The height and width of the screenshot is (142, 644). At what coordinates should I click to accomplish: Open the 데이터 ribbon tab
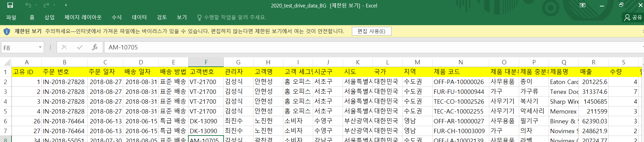[x=139, y=17]
